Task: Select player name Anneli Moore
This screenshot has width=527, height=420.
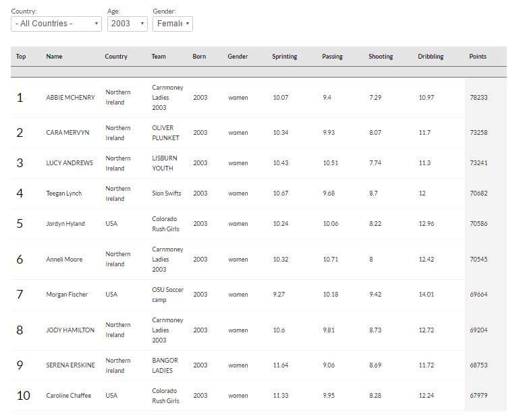Action: [x=64, y=259]
